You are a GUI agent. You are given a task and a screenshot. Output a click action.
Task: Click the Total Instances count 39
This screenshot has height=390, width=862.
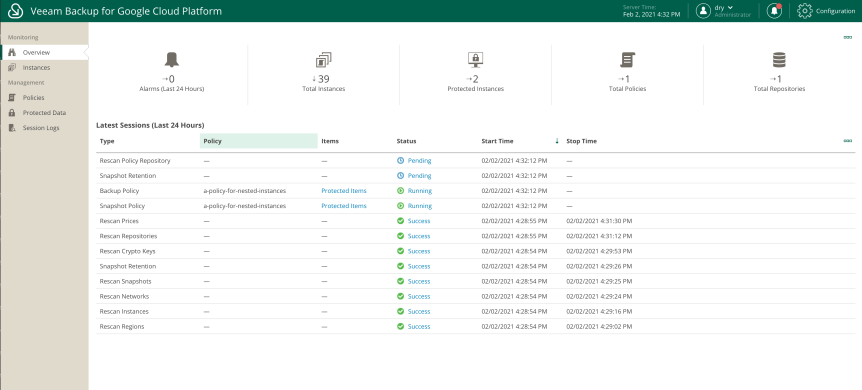pos(324,79)
